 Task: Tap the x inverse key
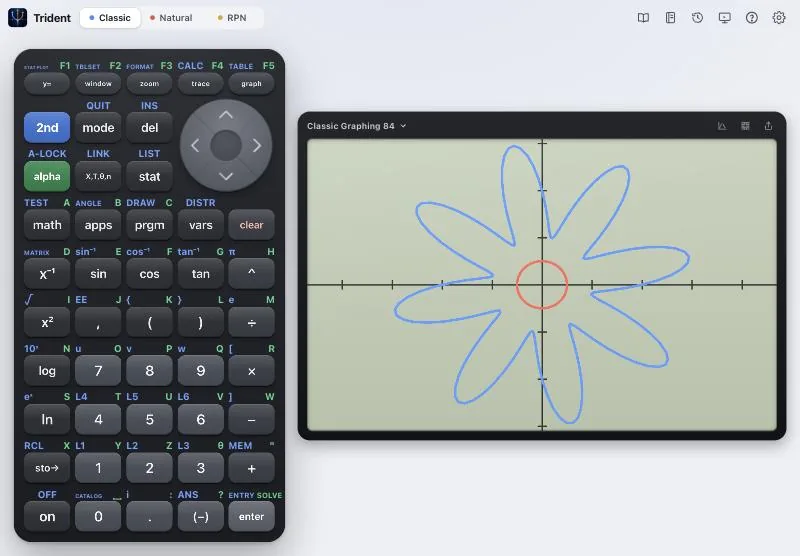(47, 274)
